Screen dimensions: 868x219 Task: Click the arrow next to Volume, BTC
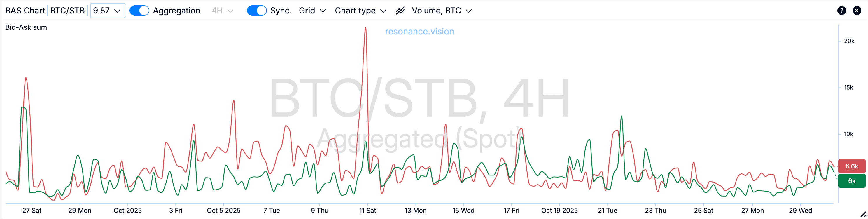(469, 11)
